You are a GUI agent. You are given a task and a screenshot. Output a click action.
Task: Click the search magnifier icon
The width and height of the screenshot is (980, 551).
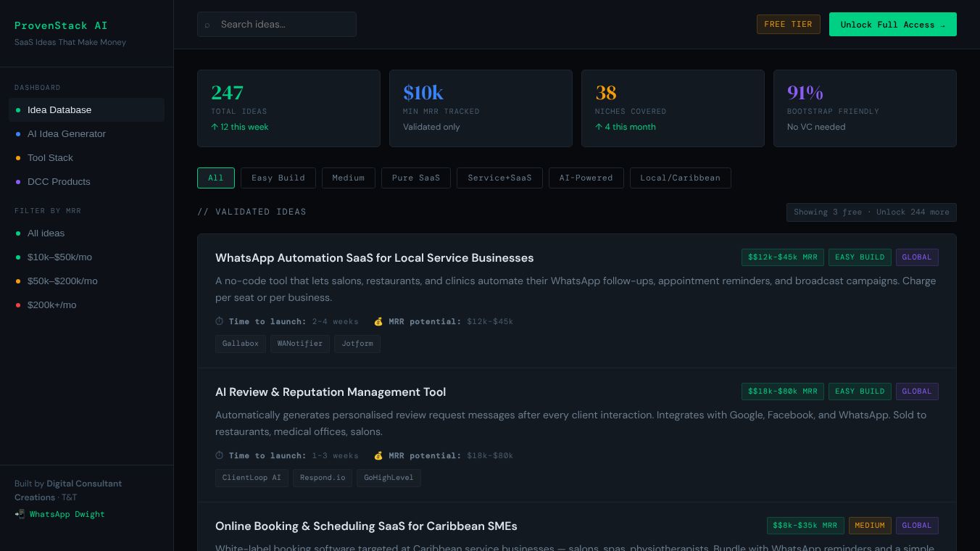click(207, 25)
